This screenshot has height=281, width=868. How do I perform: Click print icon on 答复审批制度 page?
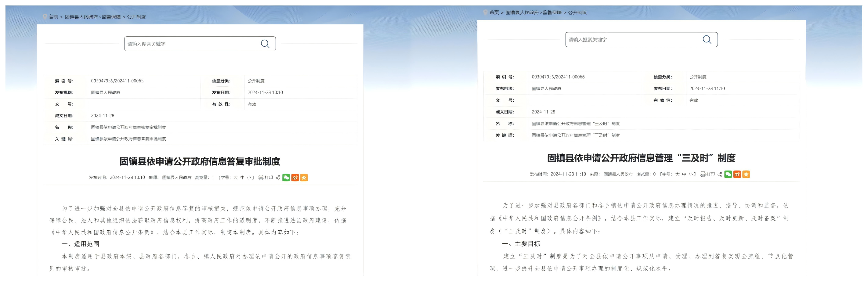[x=261, y=178]
